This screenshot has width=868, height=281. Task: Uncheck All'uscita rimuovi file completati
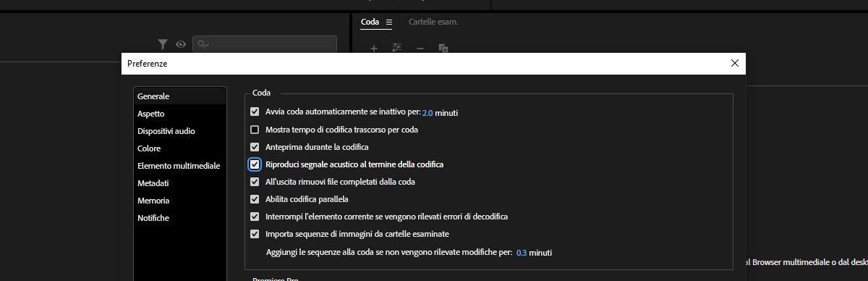coord(255,182)
